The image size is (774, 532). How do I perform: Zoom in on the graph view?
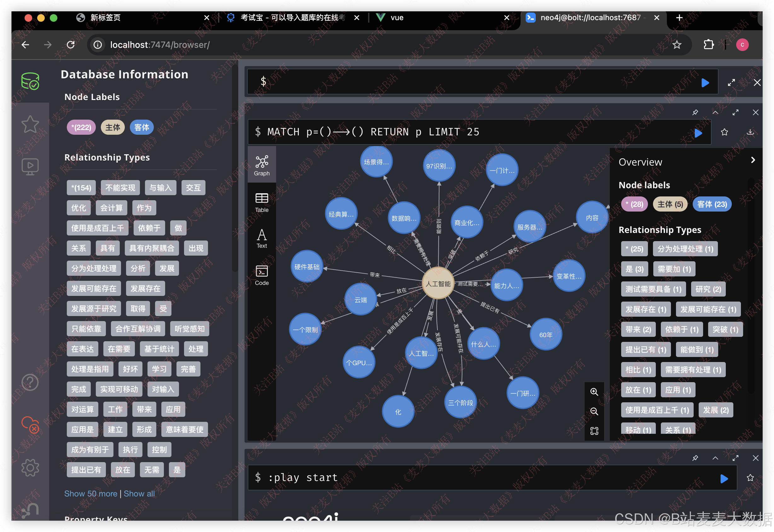point(594,392)
